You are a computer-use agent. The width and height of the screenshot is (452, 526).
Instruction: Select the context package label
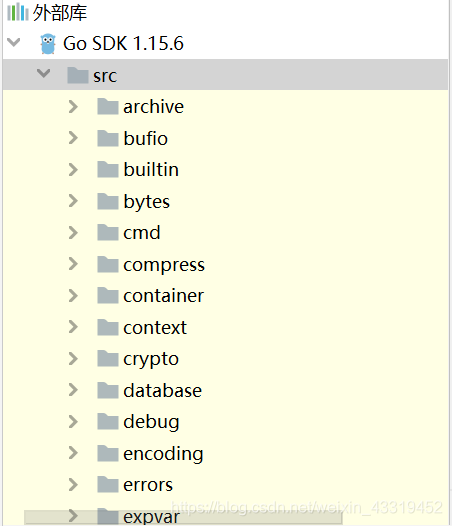[x=155, y=327]
